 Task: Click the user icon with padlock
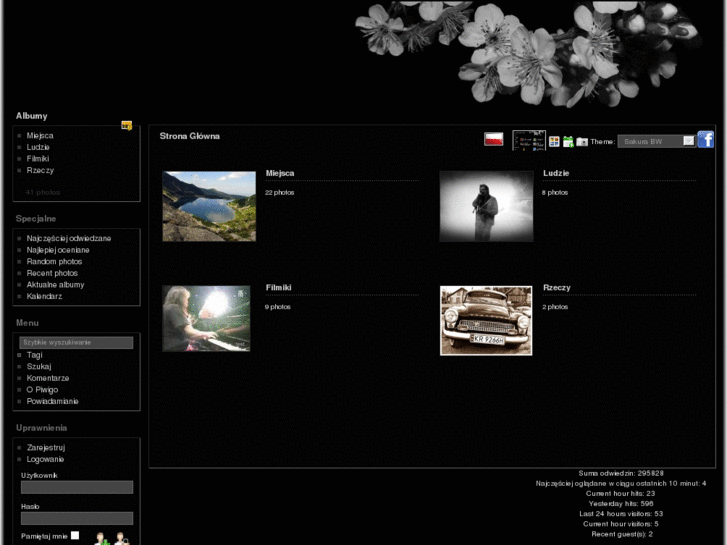tap(122, 539)
